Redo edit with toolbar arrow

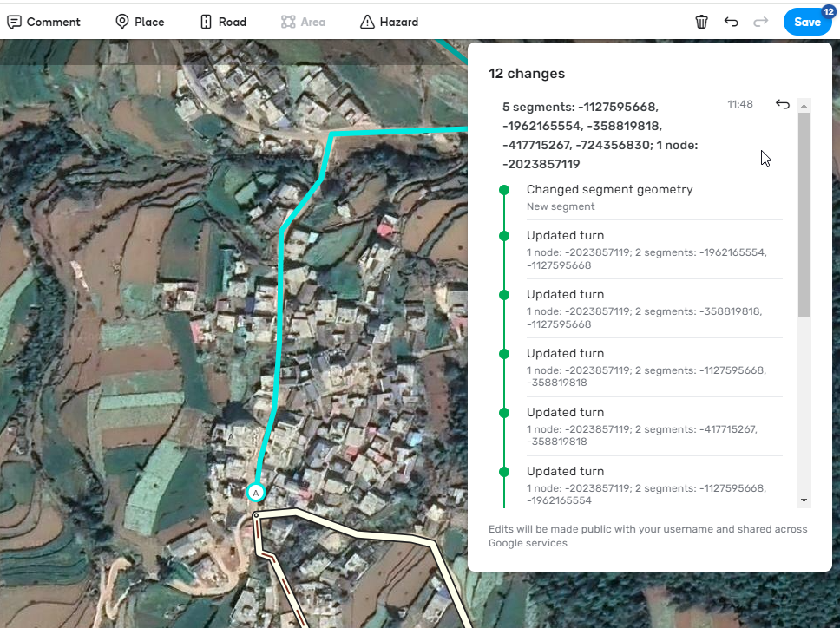(760, 22)
